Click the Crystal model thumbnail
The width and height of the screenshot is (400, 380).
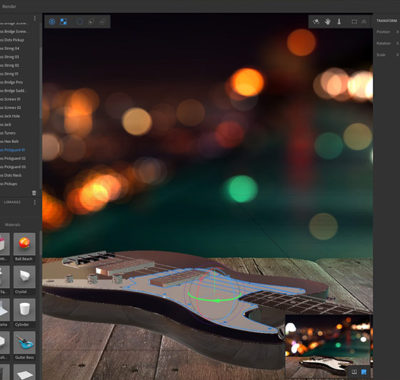coord(24,276)
